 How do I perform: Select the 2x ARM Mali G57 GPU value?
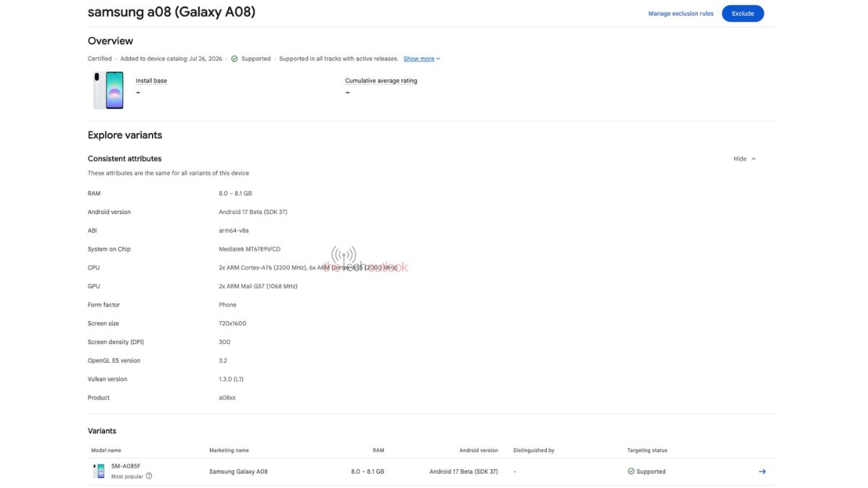(x=258, y=286)
